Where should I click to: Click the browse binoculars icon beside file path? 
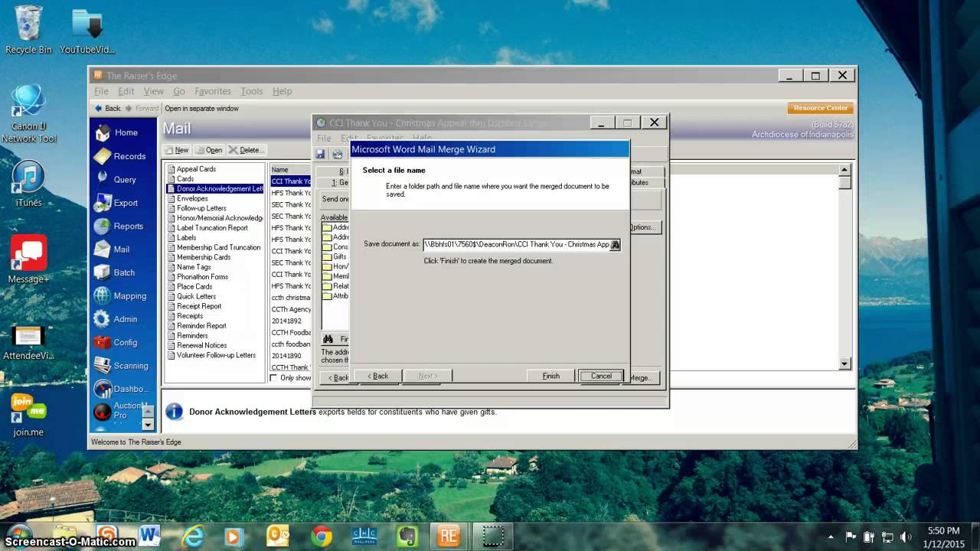pyautogui.click(x=615, y=245)
